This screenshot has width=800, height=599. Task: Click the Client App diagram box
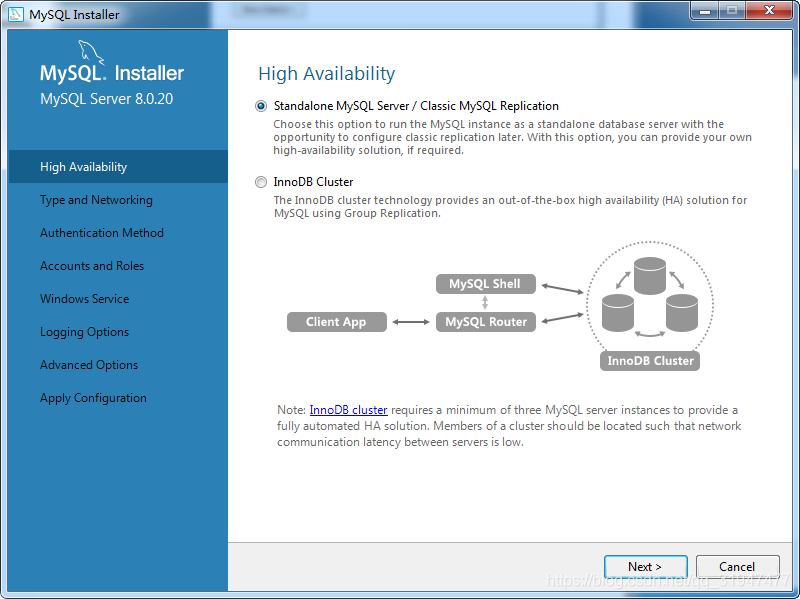tap(337, 322)
